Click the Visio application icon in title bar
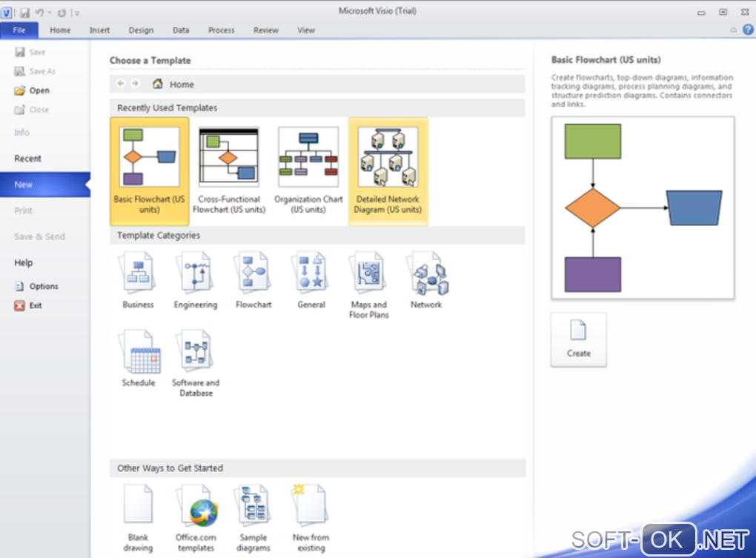This screenshot has width=756, height=558. tap(7, 13)
